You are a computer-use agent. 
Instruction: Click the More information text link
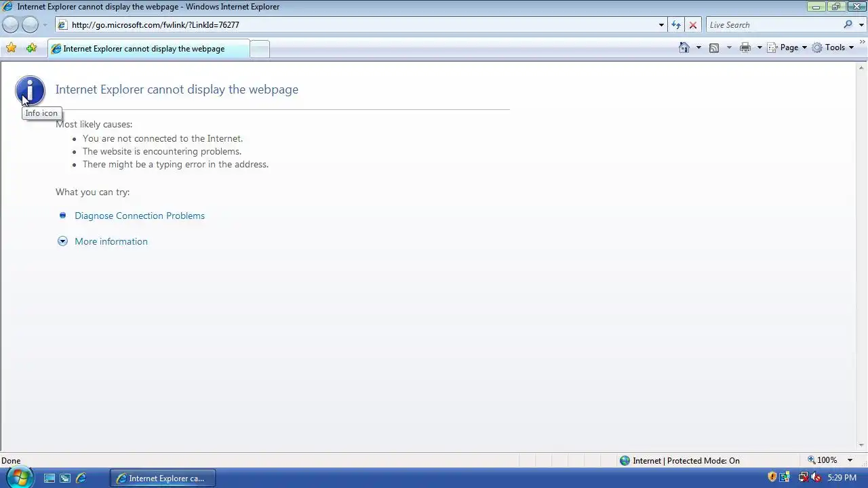[111, 241]
